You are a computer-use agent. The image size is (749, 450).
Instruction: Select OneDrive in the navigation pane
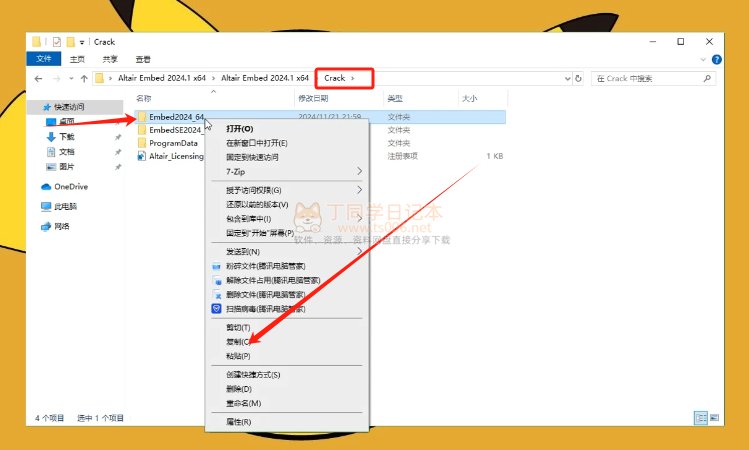[71, 187]
